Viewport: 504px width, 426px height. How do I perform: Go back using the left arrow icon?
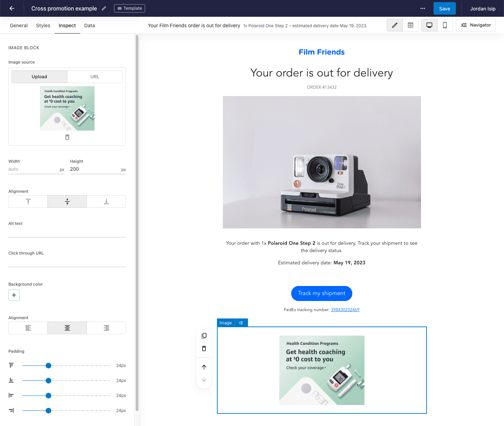point(12,8)
